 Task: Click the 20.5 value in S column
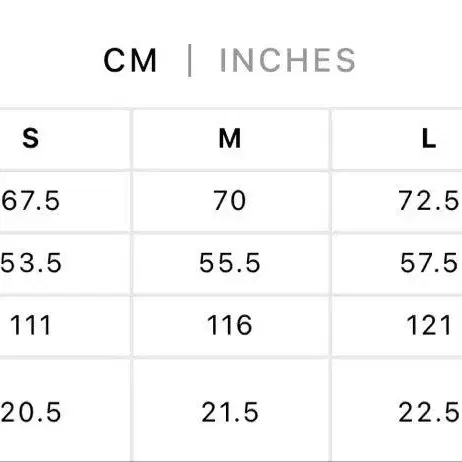pos(31,412)
